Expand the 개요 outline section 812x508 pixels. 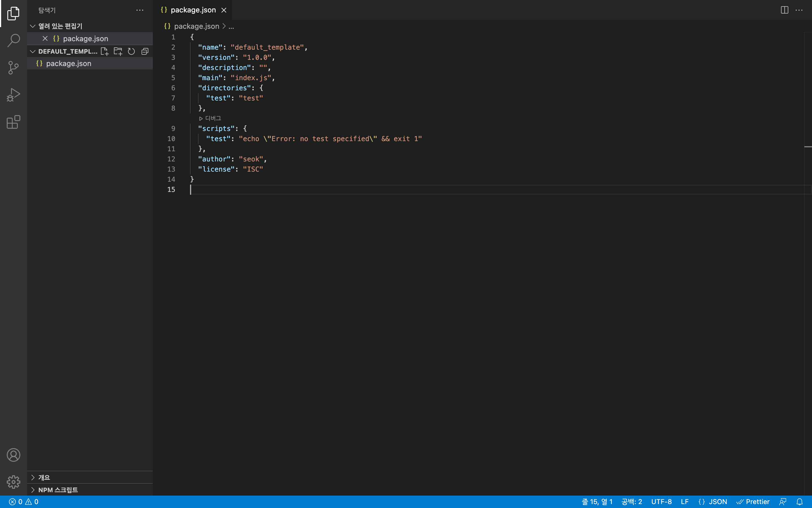coord(90,478)
